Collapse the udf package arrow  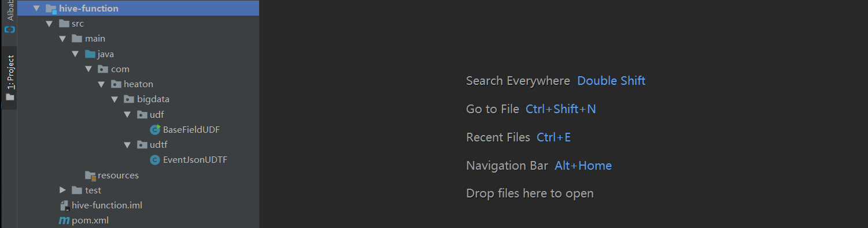click(128, 114)
